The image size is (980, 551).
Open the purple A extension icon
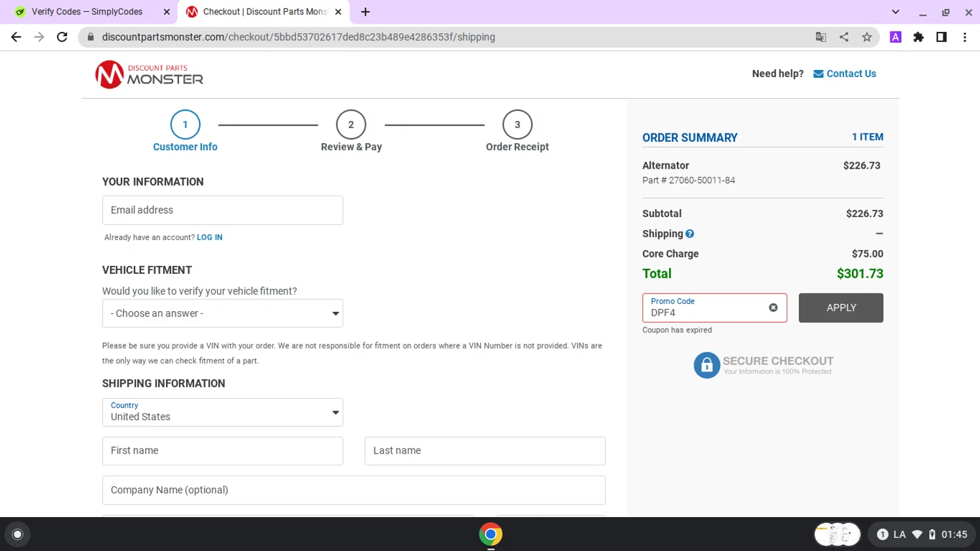click(x=896, y=37)
